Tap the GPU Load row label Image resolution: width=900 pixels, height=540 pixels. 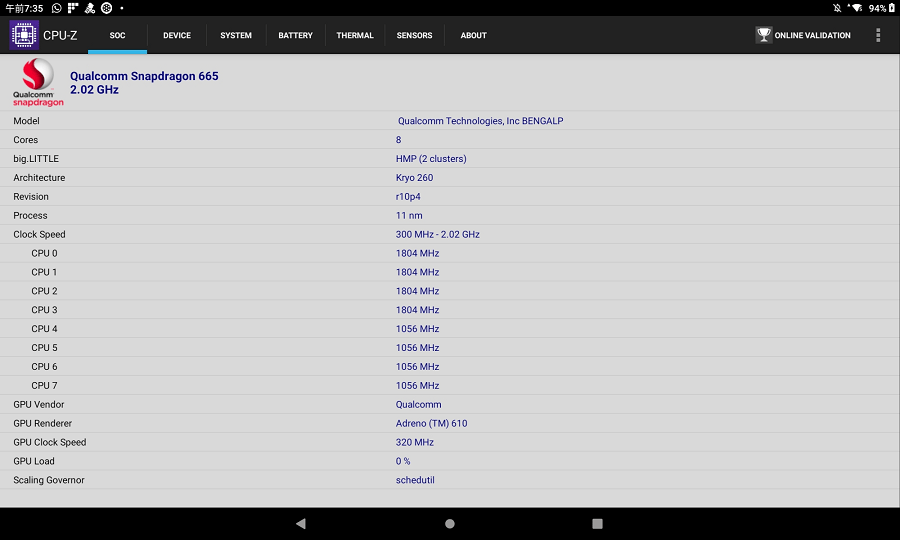34,461
